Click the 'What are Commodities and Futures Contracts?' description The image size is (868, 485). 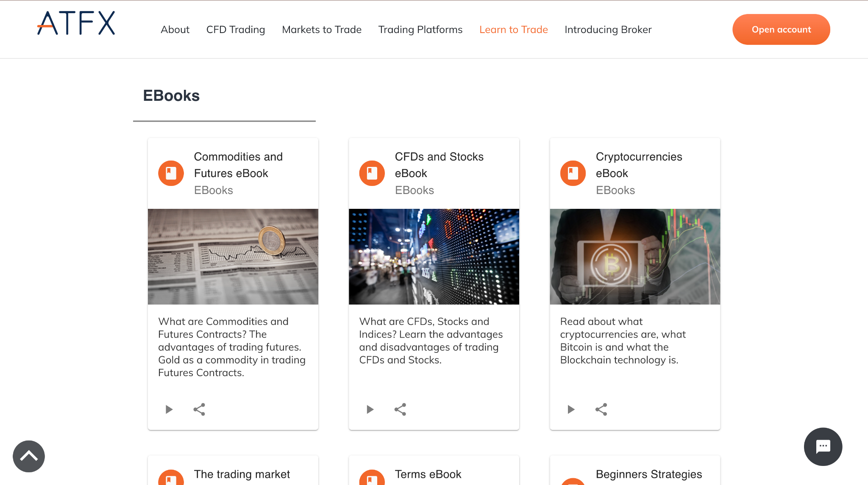(232, 347)
